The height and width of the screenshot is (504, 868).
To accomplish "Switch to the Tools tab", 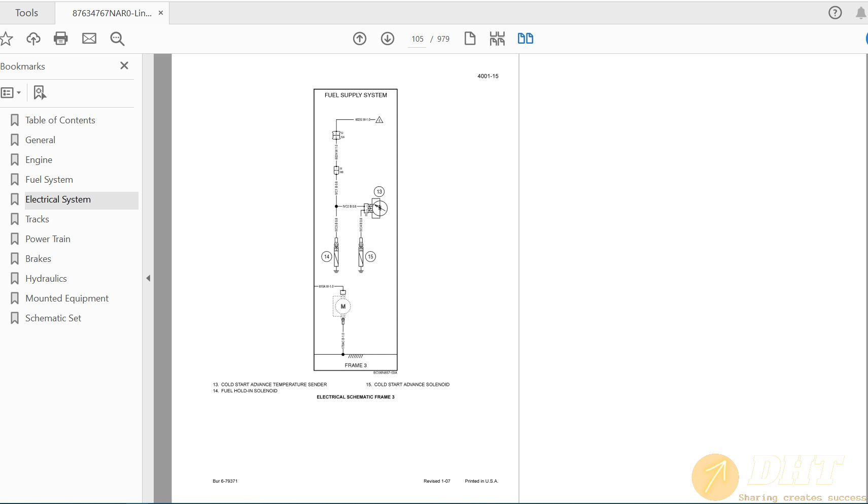I will [26, 13].
